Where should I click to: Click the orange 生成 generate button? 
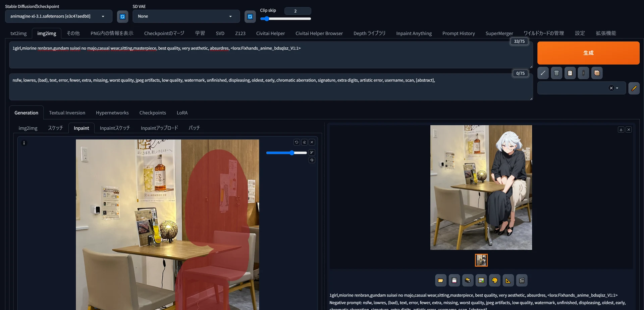588,53
